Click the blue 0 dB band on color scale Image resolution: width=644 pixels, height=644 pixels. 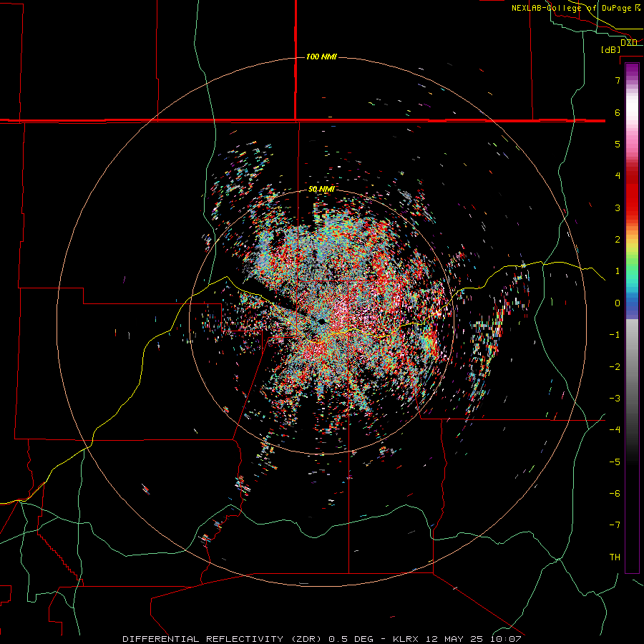tap(632, 306)
